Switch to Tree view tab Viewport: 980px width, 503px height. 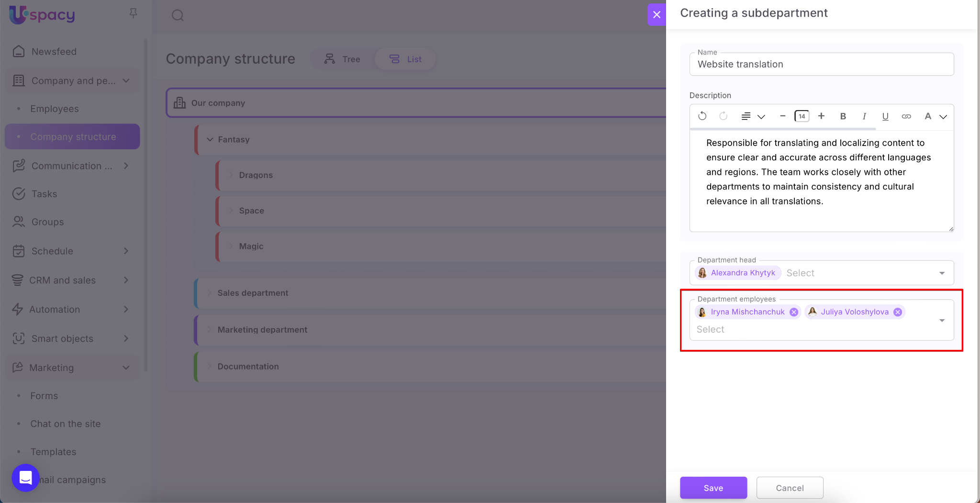(x=342, y=59)
